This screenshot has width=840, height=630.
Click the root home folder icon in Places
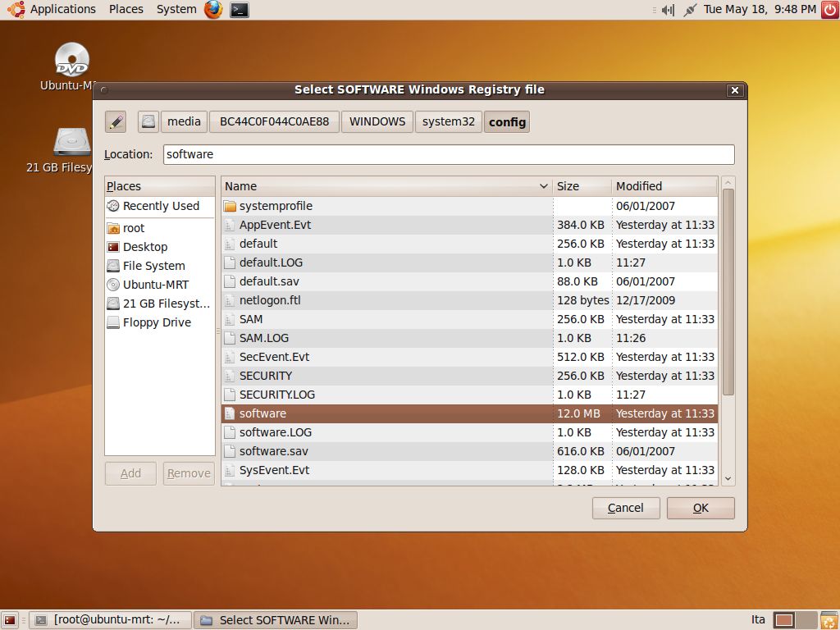pyautogui.click(x=113, y=228)
